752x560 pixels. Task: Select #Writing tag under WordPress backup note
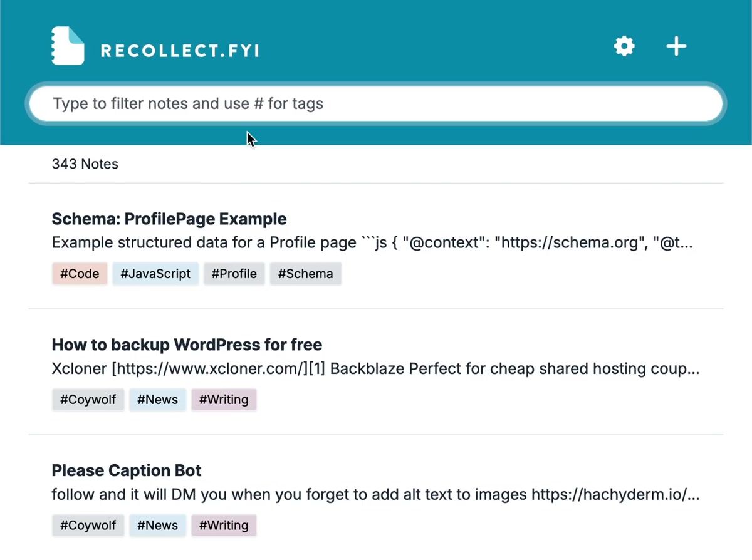(224, 400)
